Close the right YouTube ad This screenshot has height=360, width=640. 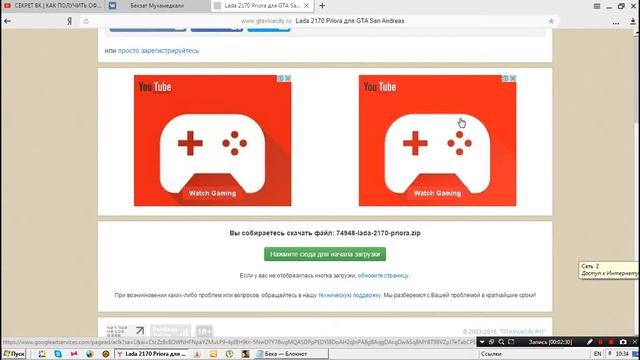[x=513, y=78]
